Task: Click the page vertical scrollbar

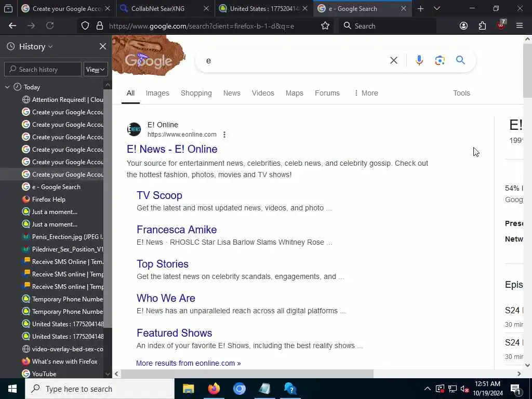Action: coord(528,70)
